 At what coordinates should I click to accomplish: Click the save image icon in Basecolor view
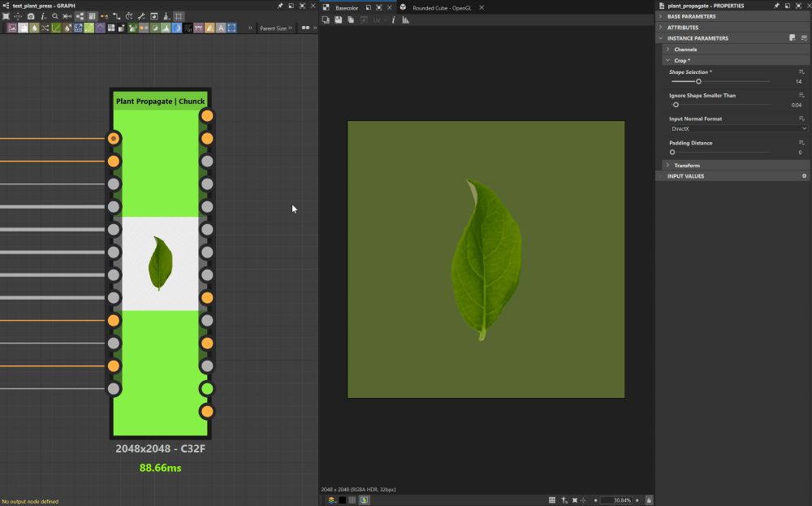click(337, 19)
